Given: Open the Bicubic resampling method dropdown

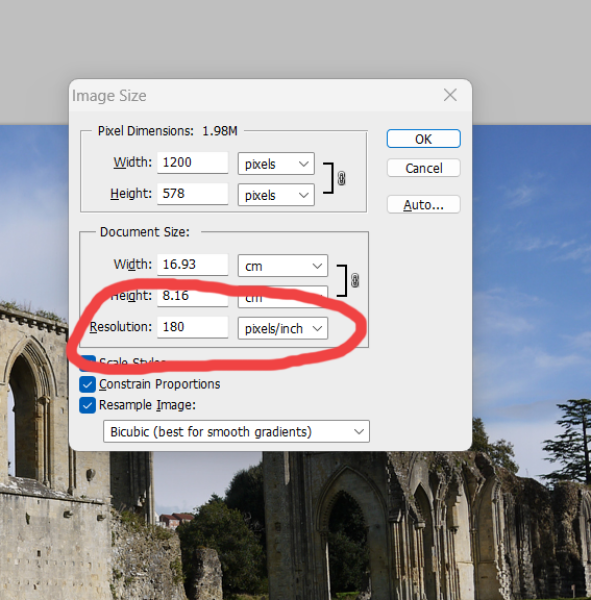Looking at the screenshot, I should (236, 432).
